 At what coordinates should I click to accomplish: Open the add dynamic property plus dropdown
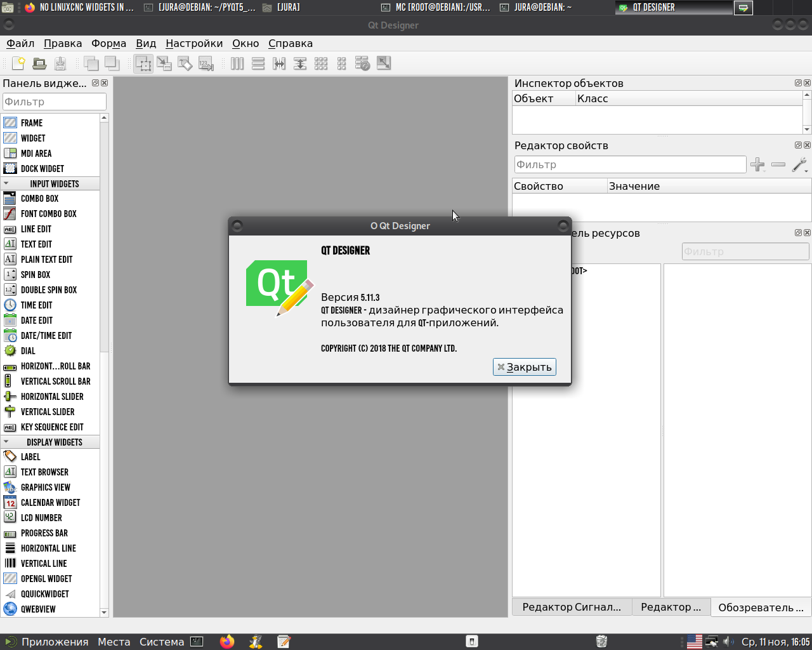tap(757, 165)
